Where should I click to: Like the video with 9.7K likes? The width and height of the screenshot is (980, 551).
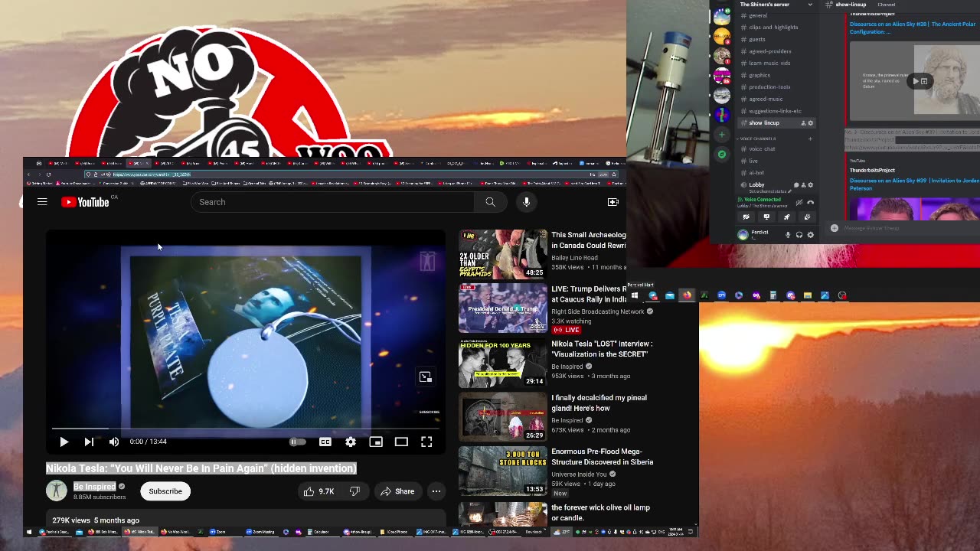click(318, 491)
